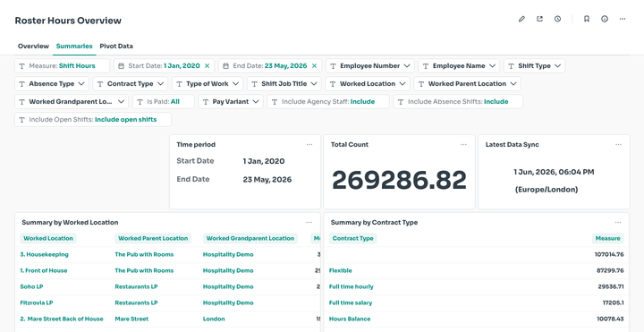Click the 3. Housekeeping location link

[x=45, y=254]
